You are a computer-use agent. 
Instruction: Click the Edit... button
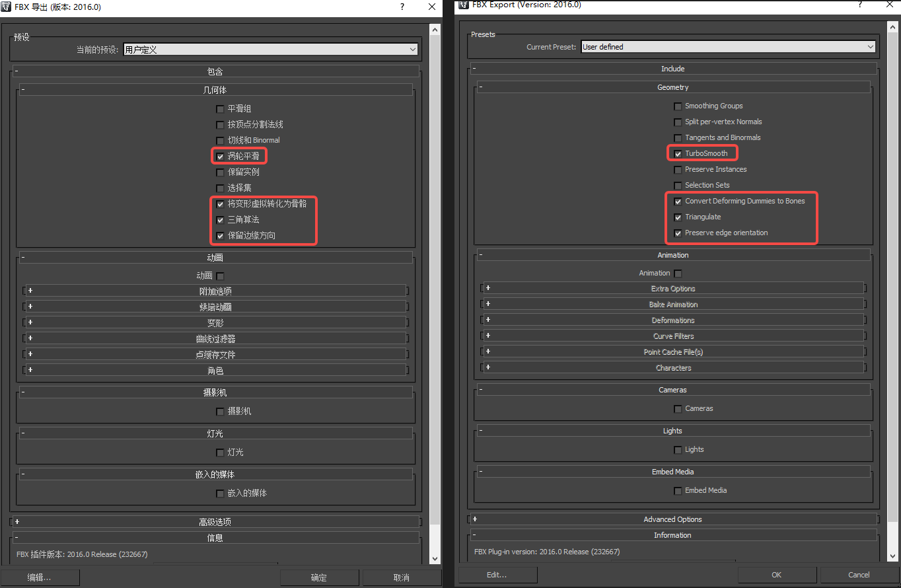coord(497,575)
